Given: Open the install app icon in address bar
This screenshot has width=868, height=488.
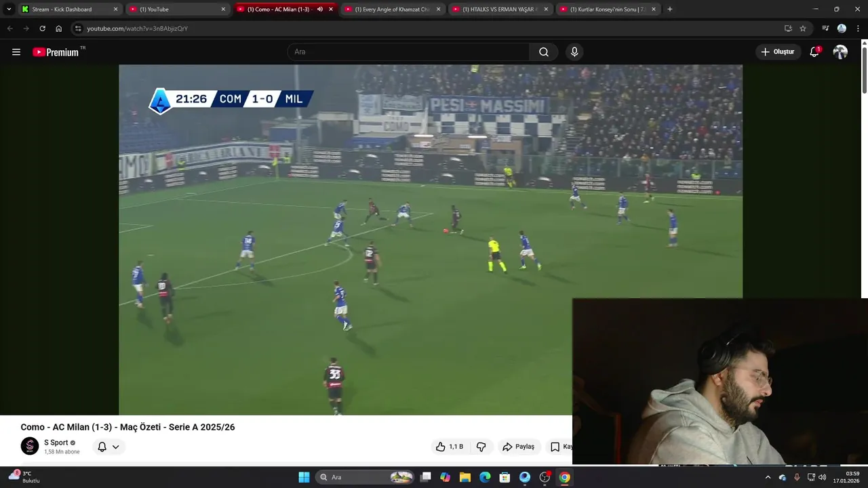Looking at the screenshot, I should pyautogui.click(x=788, y=28).
